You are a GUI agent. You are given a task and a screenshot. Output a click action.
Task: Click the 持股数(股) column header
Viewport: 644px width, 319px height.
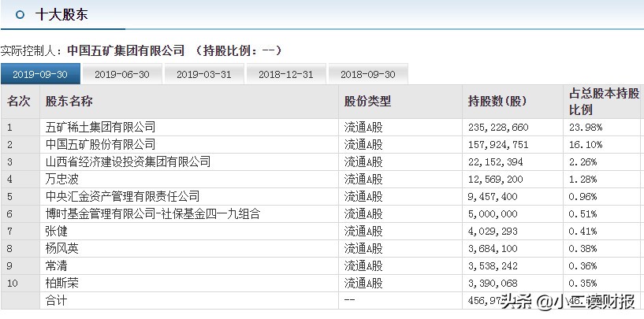[x=497, y=102]
